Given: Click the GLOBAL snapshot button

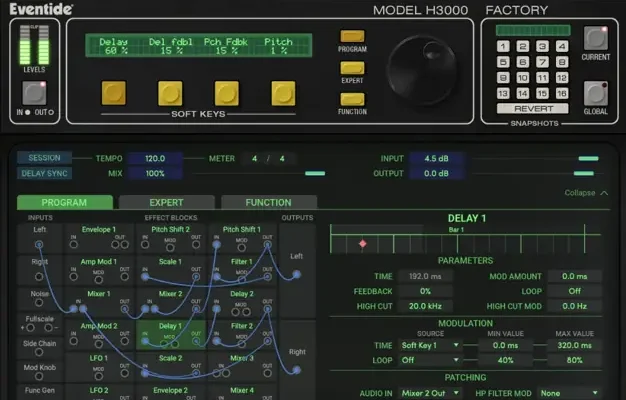Looking at the screenshot, I should (596, 93).
